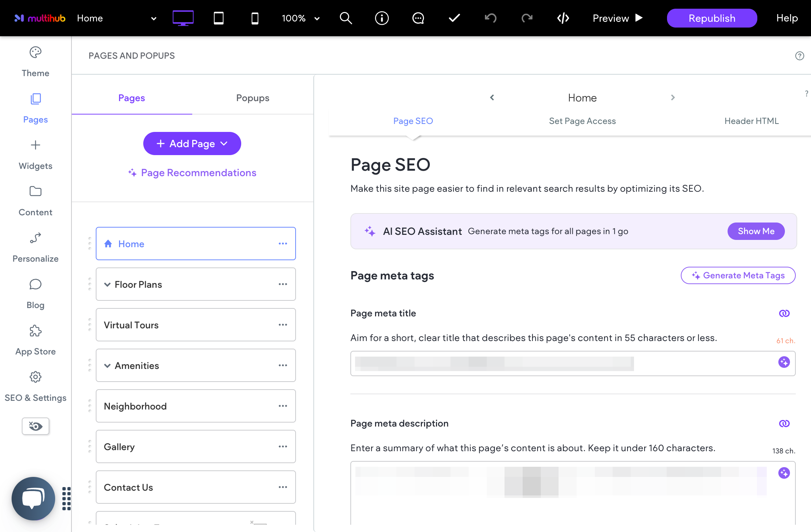This screenshot has height=532, width=811.
Task: Toggle hidden elements eye button
Action: (x=36, y=426)
